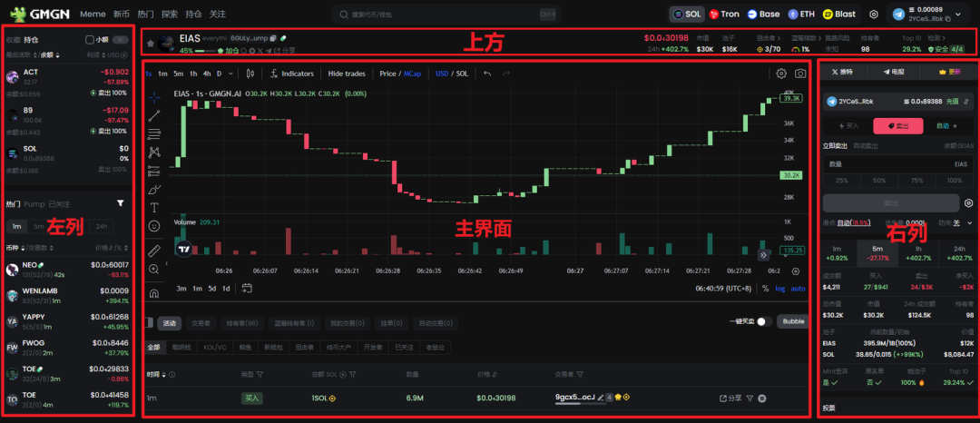Toggle the magnet mode tool
The height and width of the screenshot is (423, 980).
(154, 293)
